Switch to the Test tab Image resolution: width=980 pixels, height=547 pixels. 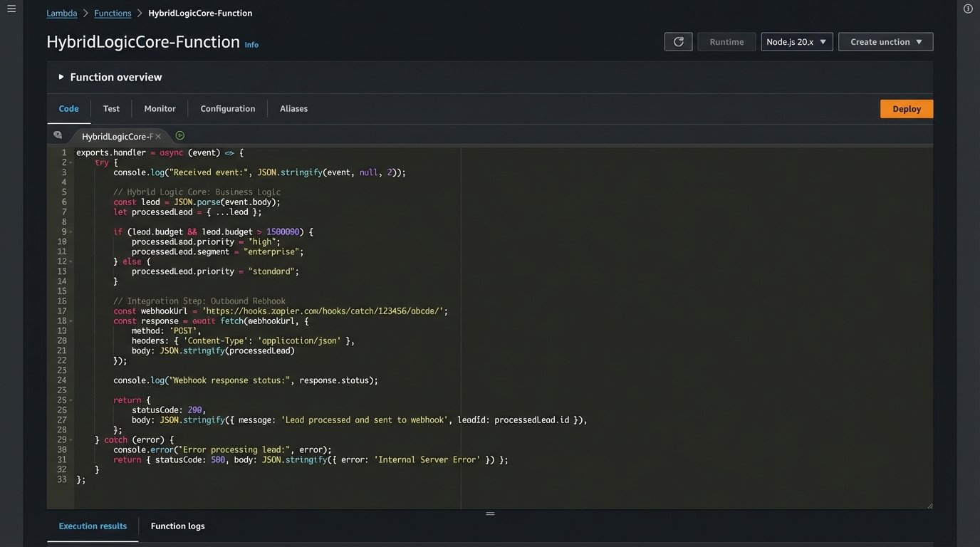(111, 109)
